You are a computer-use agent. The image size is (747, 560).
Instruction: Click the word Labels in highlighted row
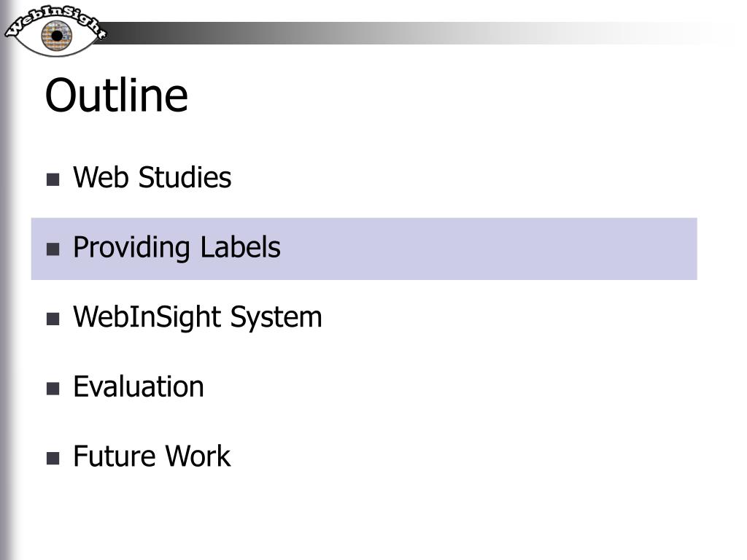[241, 246]
